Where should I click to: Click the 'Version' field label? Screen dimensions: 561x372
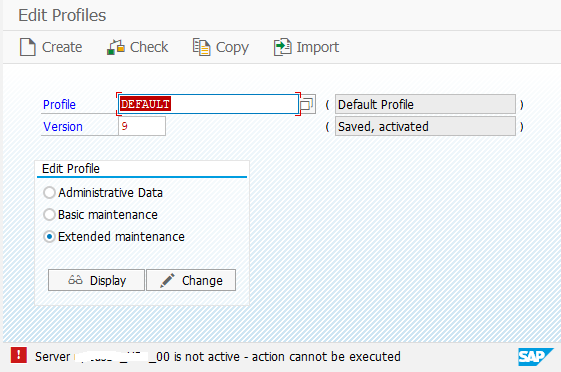63,127
